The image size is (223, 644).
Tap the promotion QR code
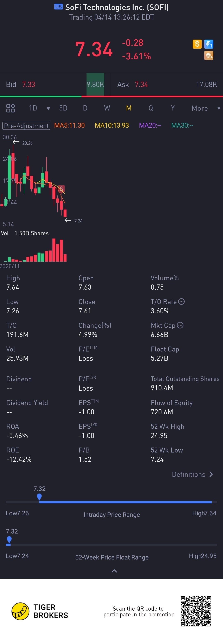(196, 611)
